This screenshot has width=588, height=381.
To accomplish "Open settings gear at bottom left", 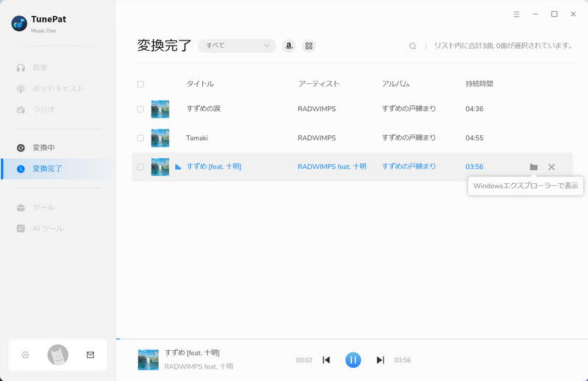I will [26, 355].
